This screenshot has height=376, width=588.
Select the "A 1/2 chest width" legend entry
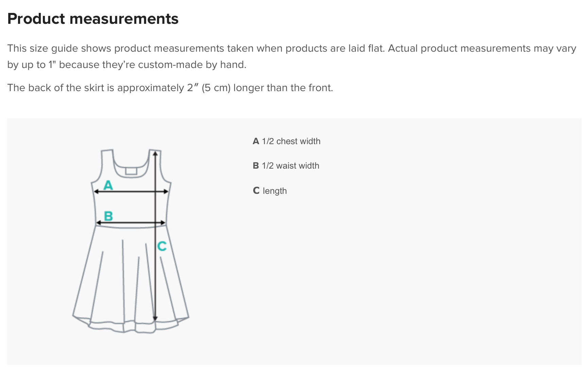(x=287, y=141)
